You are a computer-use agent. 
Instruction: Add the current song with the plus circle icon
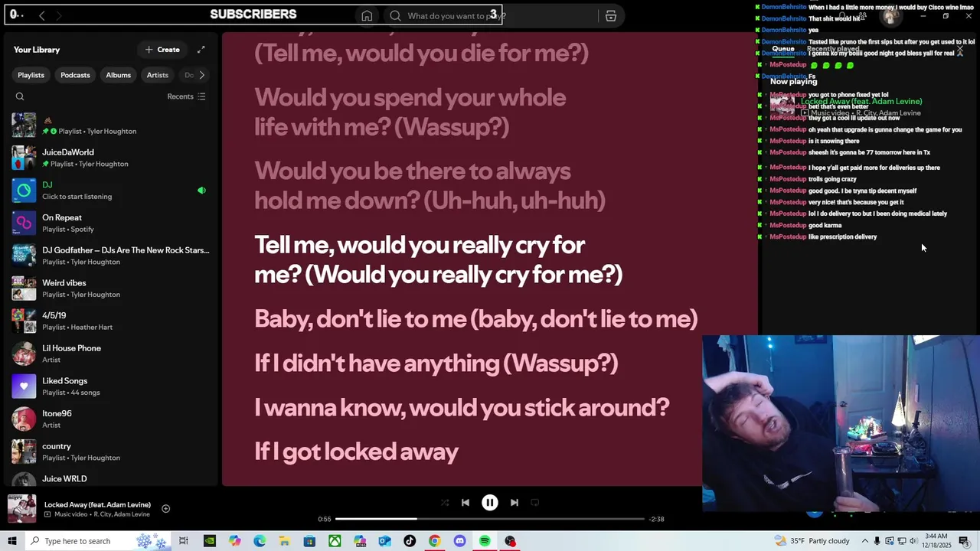click(x=165, y=509)
